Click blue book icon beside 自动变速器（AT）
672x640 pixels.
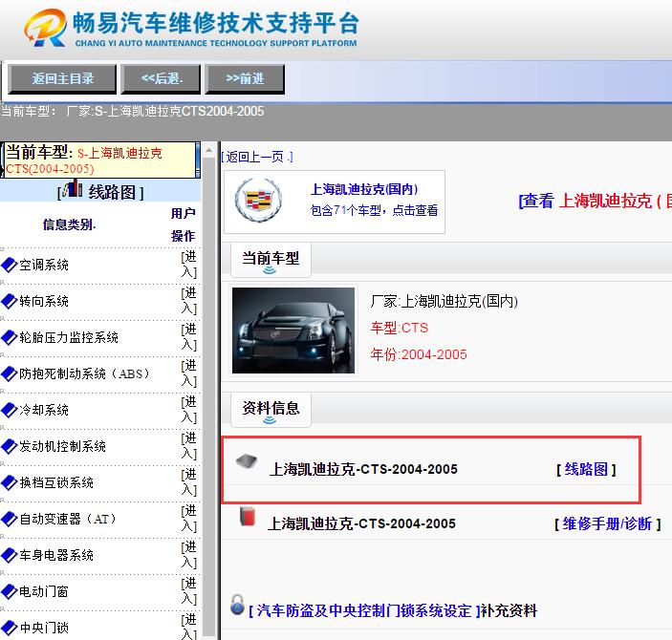(9, 520)
